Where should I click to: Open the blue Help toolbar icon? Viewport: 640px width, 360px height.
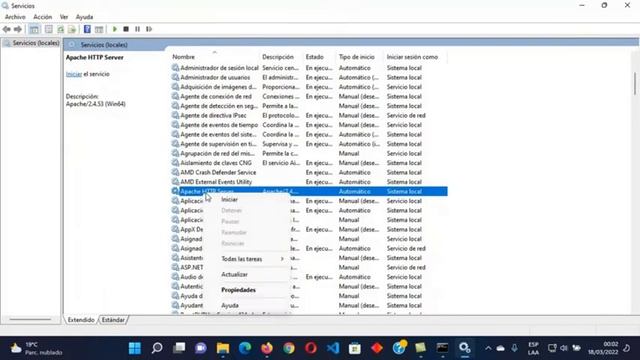tap(87, 29)
